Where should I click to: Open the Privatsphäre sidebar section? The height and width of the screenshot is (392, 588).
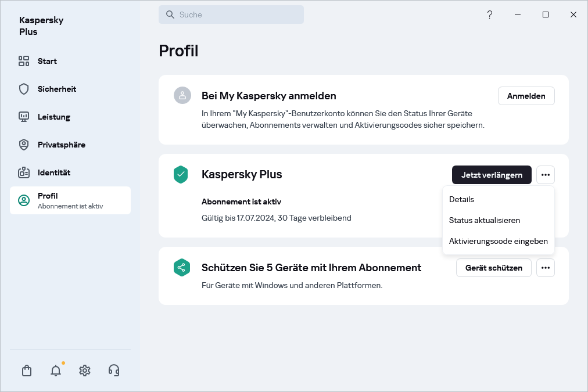62,145
